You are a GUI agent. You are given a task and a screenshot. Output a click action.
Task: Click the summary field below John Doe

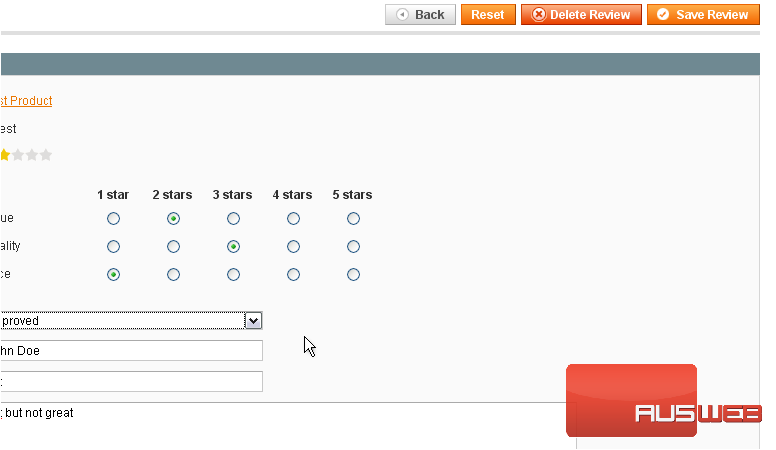130,381
